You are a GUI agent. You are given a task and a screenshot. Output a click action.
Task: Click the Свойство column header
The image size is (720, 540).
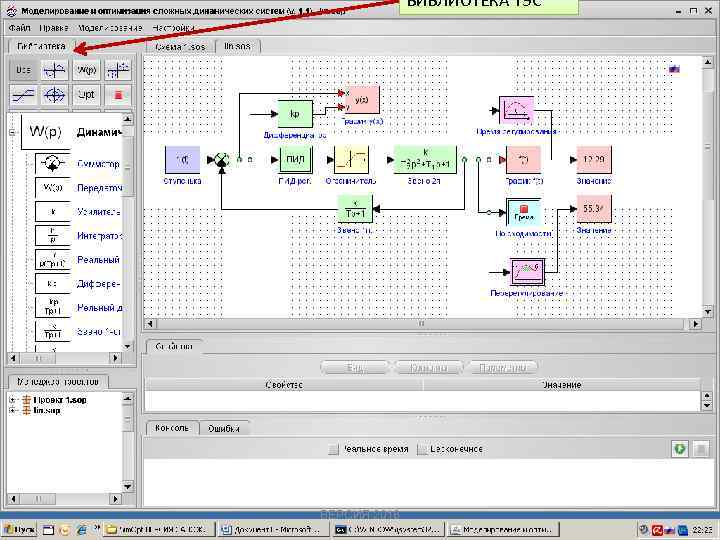[x=284, y=385]
